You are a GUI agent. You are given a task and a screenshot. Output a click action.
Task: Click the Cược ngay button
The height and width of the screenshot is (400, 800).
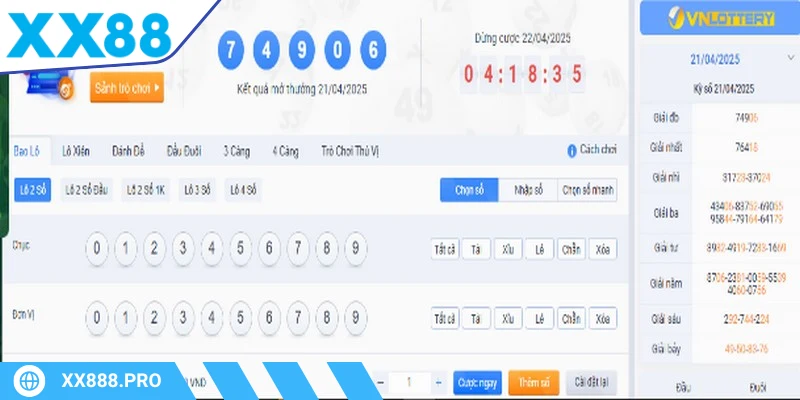click(x=477, y=382)
